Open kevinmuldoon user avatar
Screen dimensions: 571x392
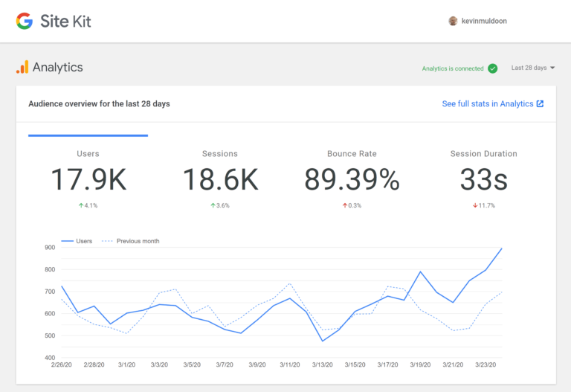(453, 21)
